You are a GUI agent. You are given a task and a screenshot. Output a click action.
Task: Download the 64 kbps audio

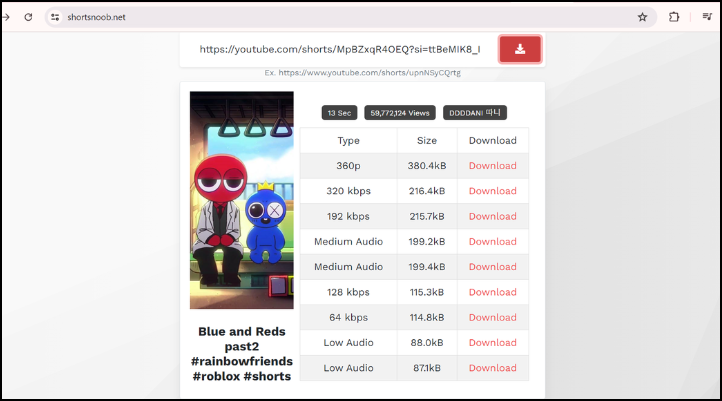point(492,318)
